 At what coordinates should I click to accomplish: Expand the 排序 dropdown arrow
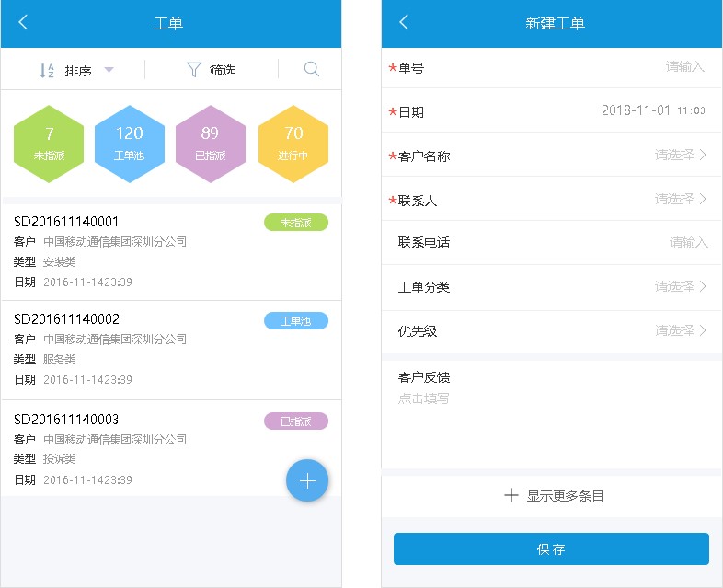click(x=109, y=71)
